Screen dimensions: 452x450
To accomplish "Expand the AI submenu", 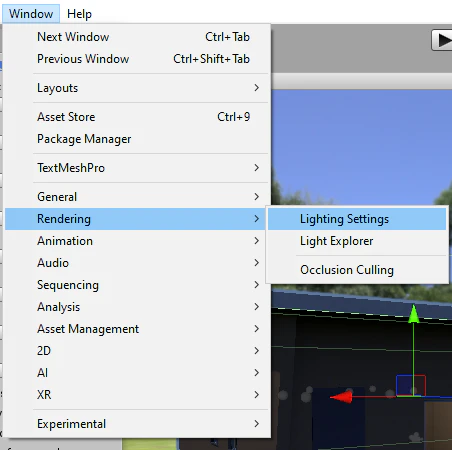I will (137, 373).
